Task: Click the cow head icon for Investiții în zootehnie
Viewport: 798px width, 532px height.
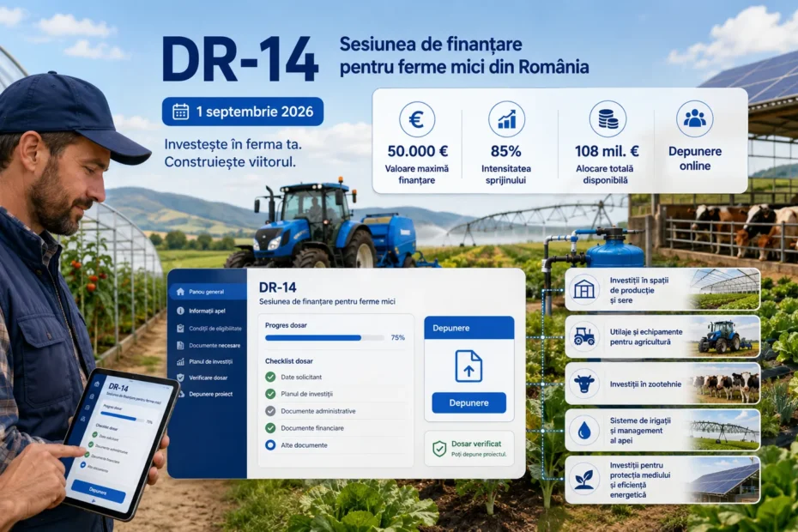Action: (584, 384)
